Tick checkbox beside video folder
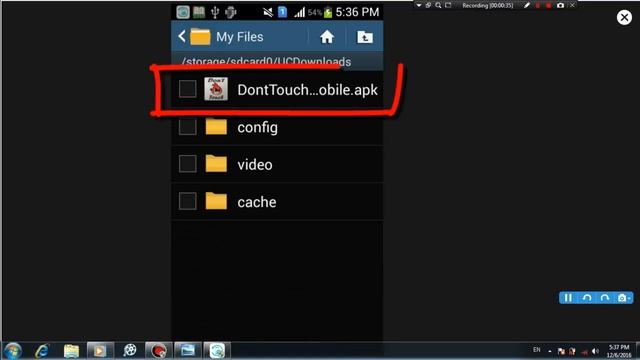The image size is (640, 360). [187, 164]
